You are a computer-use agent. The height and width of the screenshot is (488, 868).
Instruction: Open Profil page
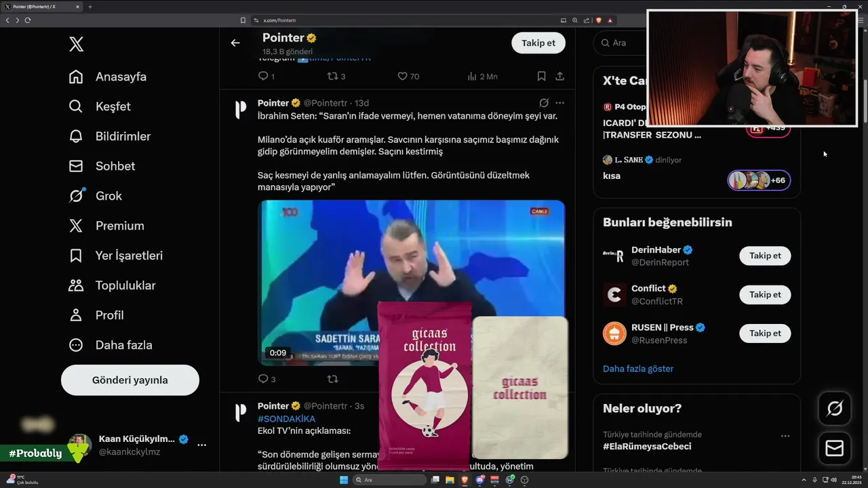pos(96,315)
